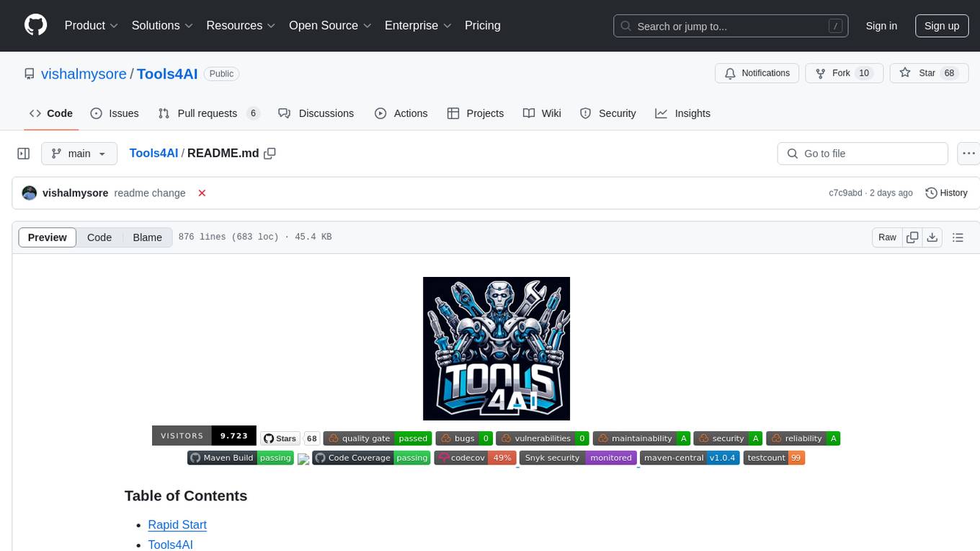Select the Code view toggle
The height and width of the screenshot is (551, 980).
(x=99, y=237)
